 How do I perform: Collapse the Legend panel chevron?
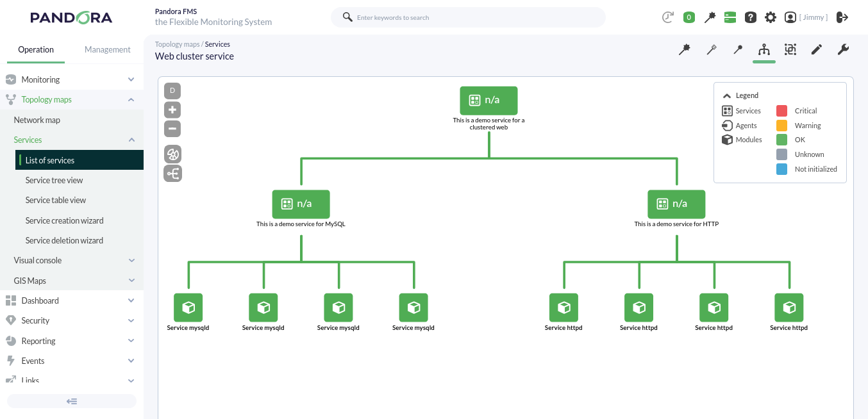coord(726,95)
